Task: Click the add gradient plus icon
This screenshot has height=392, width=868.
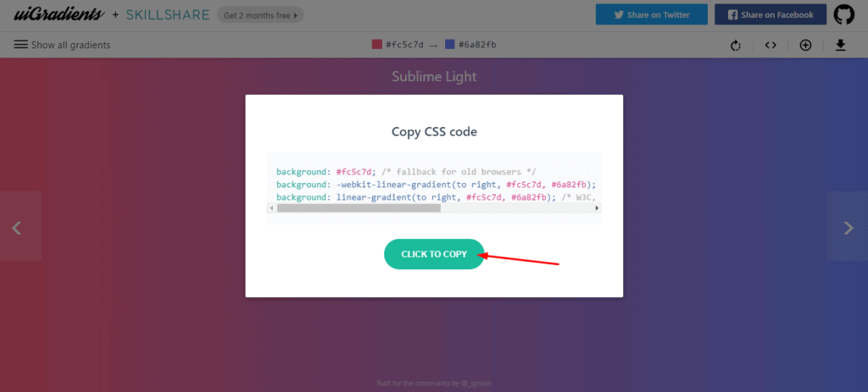Action: click(805, 45)
